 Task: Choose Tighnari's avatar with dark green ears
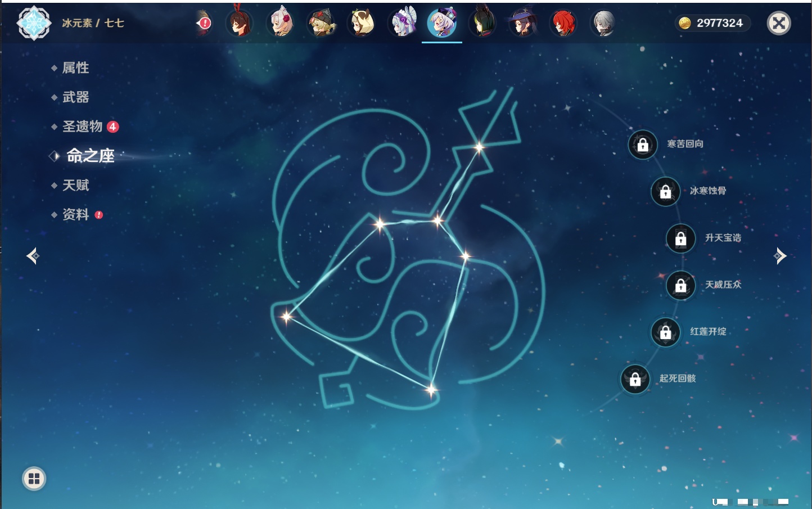pos(482,23)
